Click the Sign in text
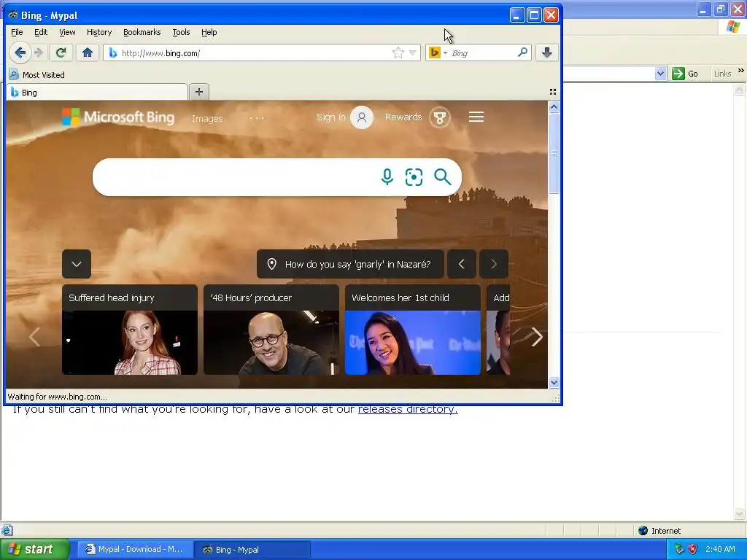 pos(330,117)
